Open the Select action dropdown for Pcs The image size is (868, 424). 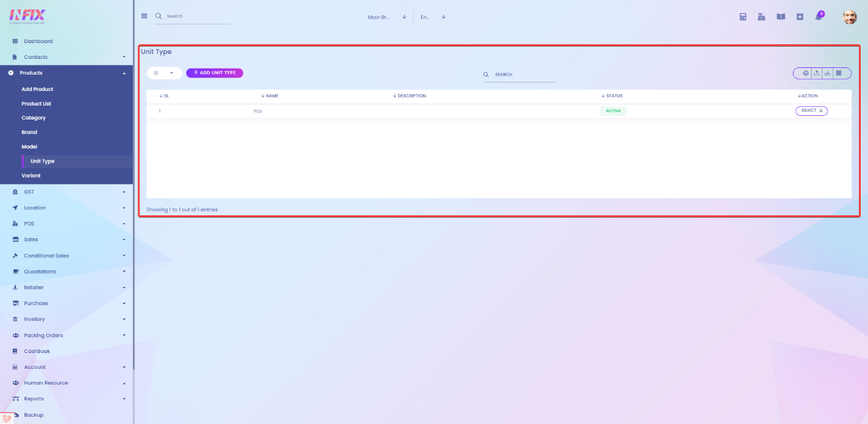coord(812,110)
